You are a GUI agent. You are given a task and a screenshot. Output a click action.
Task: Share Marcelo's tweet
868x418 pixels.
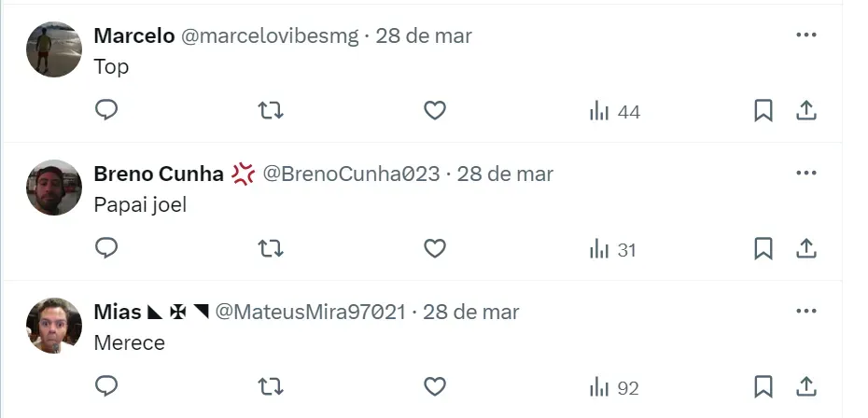coord(806,111)
